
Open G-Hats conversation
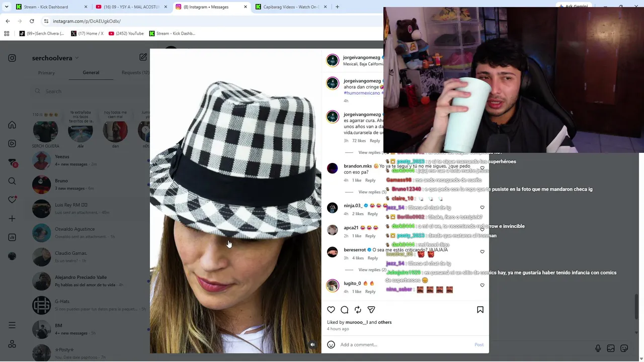91,305
